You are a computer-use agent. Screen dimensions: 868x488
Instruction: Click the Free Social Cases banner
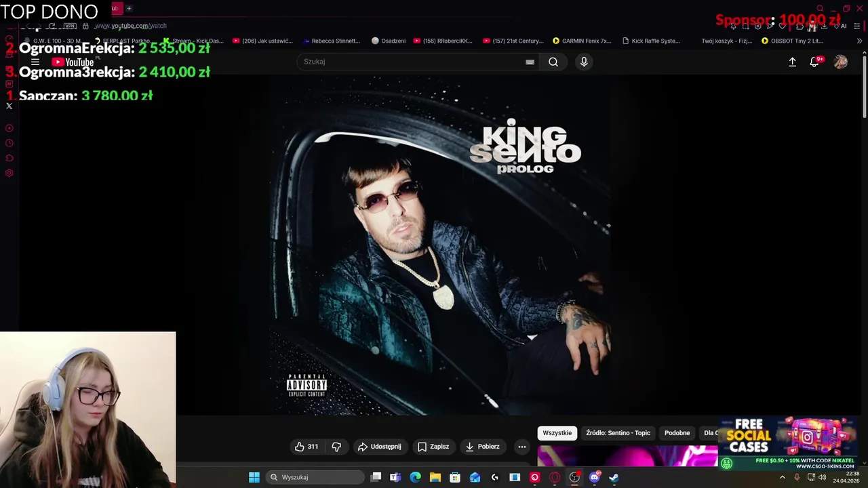[x=788, y=443]
